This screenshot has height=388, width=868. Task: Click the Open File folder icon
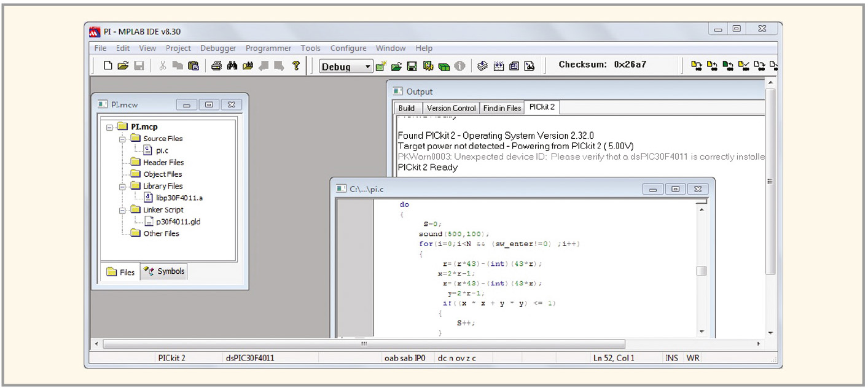tap(123, 66)
